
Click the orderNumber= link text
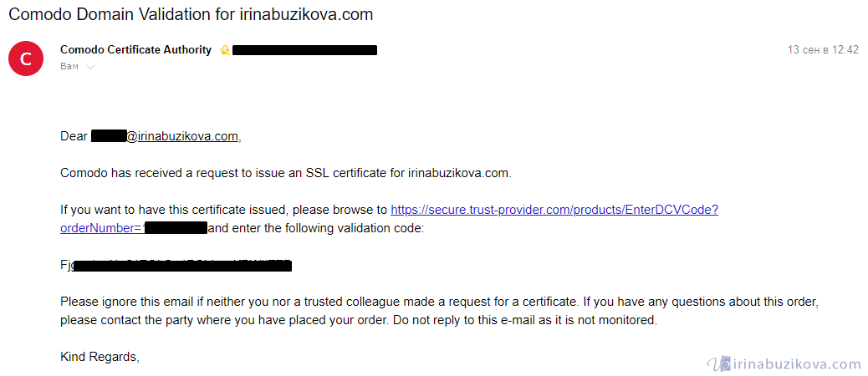101,227
